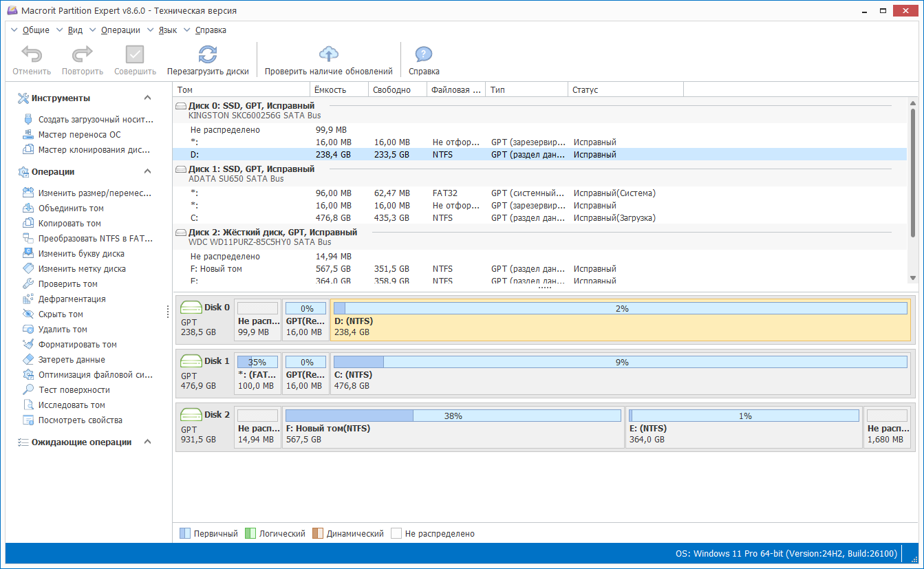
Task: Collapse the Инструменты panel section
Action: (147, 98)
